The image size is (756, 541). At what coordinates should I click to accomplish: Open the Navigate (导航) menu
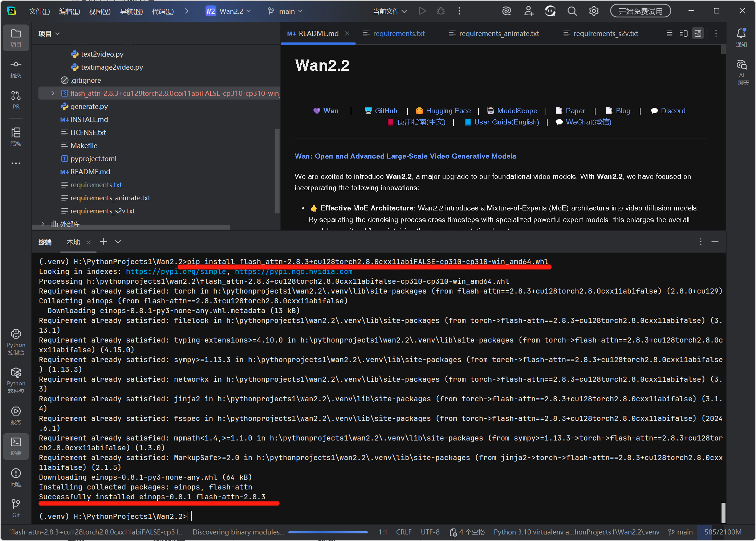(x=131, y=11)
